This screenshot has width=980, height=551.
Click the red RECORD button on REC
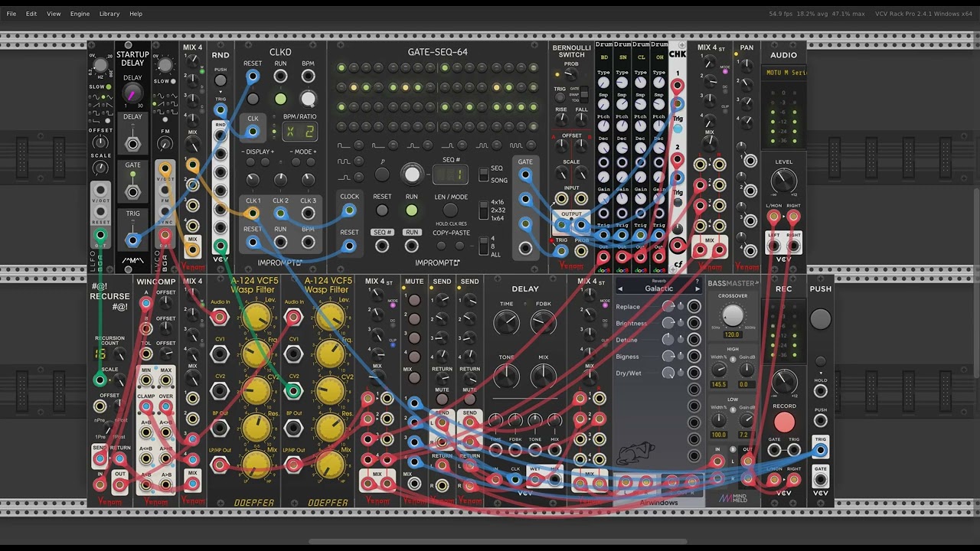click(784, 422)
